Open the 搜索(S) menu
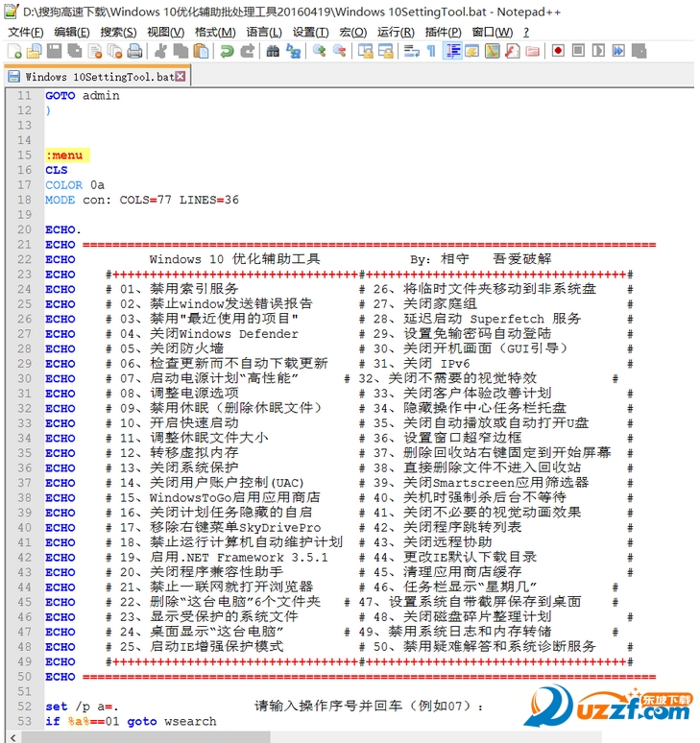 [118, 33]
